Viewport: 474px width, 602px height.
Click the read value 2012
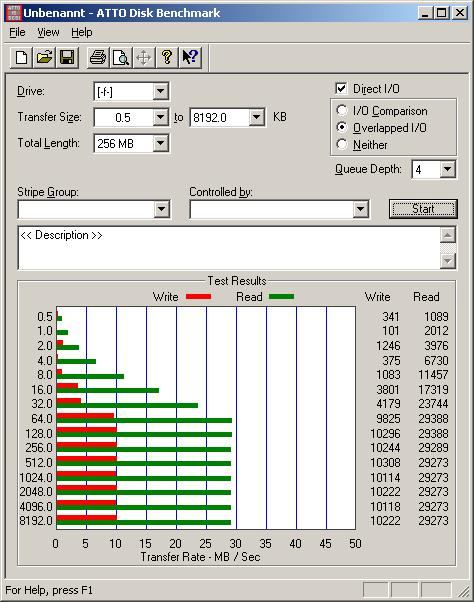point(436,331)
